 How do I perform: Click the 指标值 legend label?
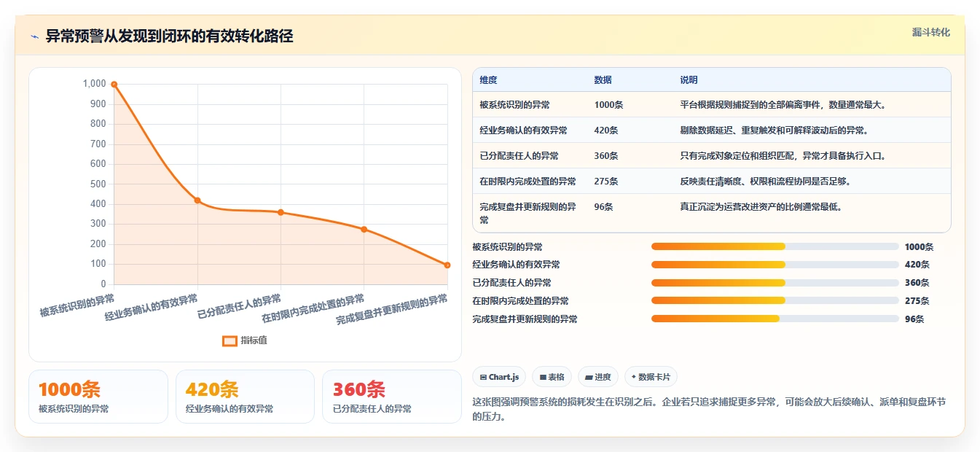point(254,340)
